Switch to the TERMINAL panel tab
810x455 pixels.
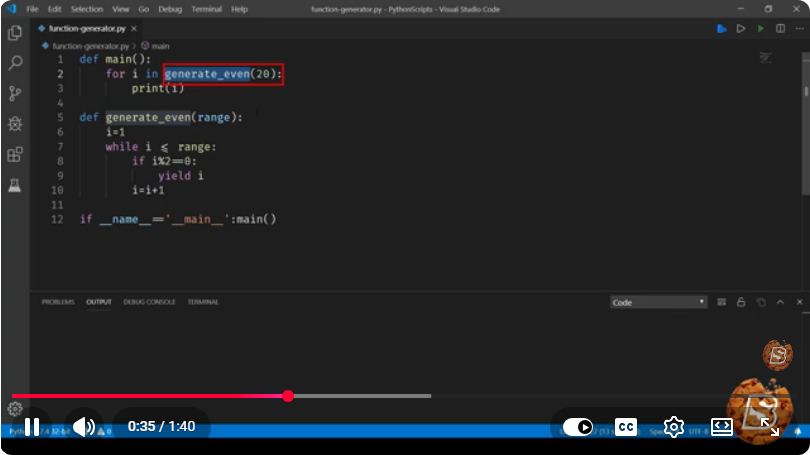tap(203, 302)
